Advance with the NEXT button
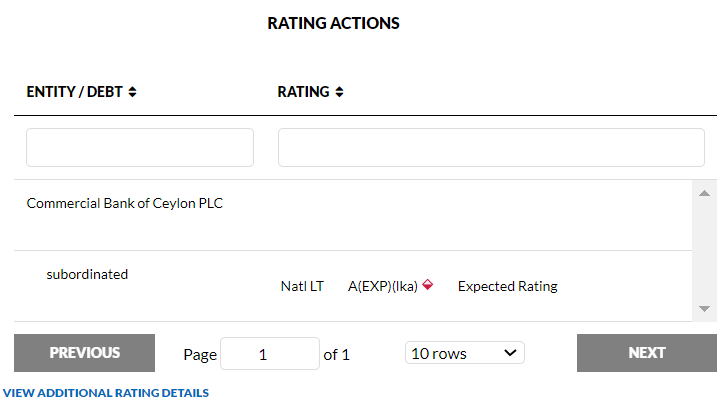Viewport: 723px width, 402px height. click(646, 353)
